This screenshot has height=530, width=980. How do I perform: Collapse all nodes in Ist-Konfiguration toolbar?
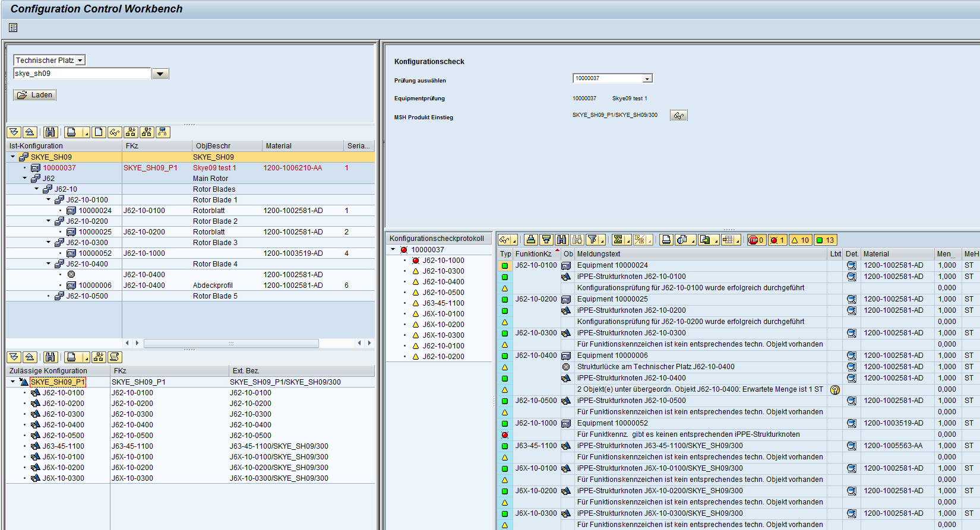click(x=30, y=132)
